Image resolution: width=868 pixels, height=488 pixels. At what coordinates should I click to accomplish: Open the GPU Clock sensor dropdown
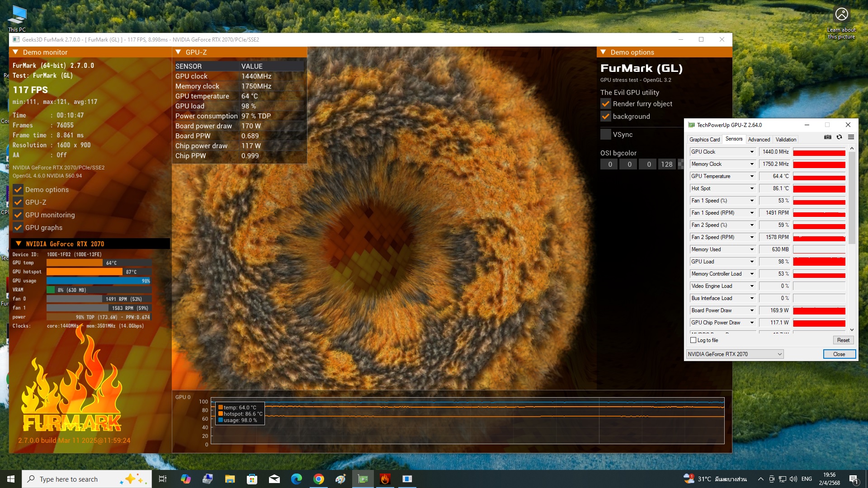[752, 152]
